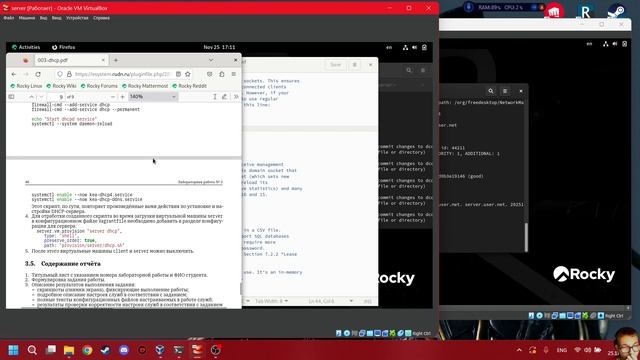
Task: Open VirtualBox Справка menu
Action: [x=101, y=18]
